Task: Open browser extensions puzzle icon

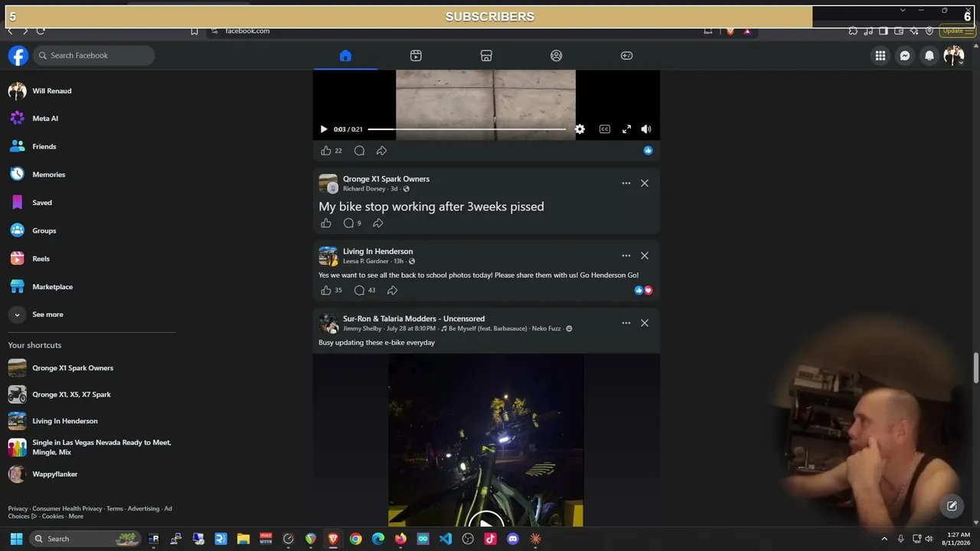Action: tap(853, 31)
